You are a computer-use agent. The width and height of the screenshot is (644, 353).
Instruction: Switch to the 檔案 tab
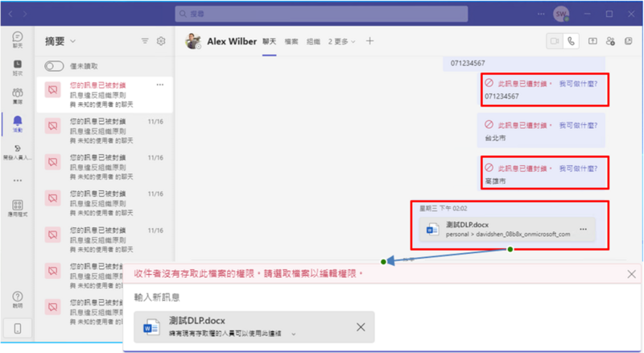[291, 42]
